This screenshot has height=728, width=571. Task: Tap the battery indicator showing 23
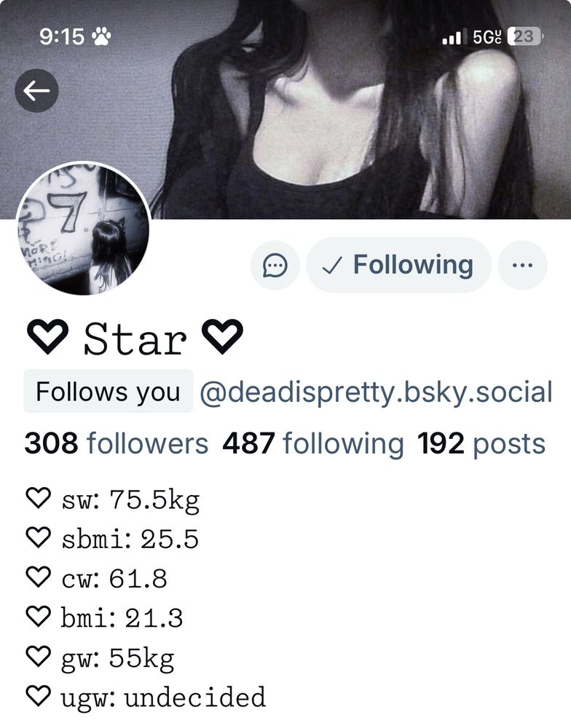point(526,36)
